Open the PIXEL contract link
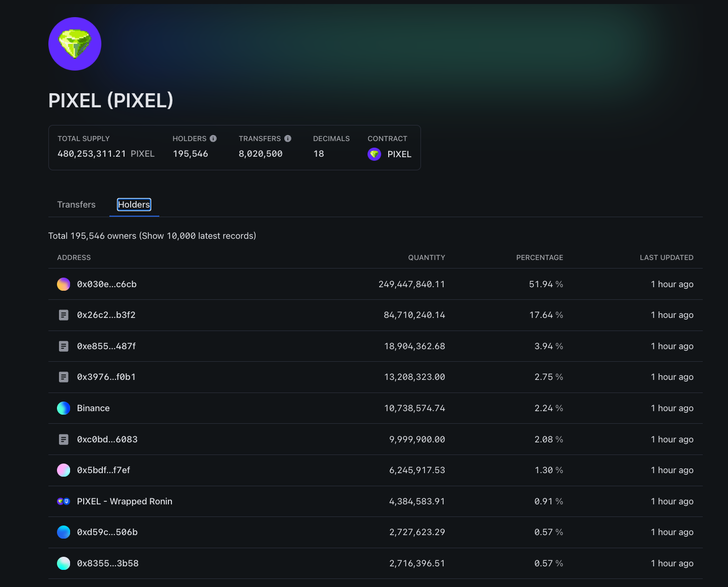 (399, 154)
